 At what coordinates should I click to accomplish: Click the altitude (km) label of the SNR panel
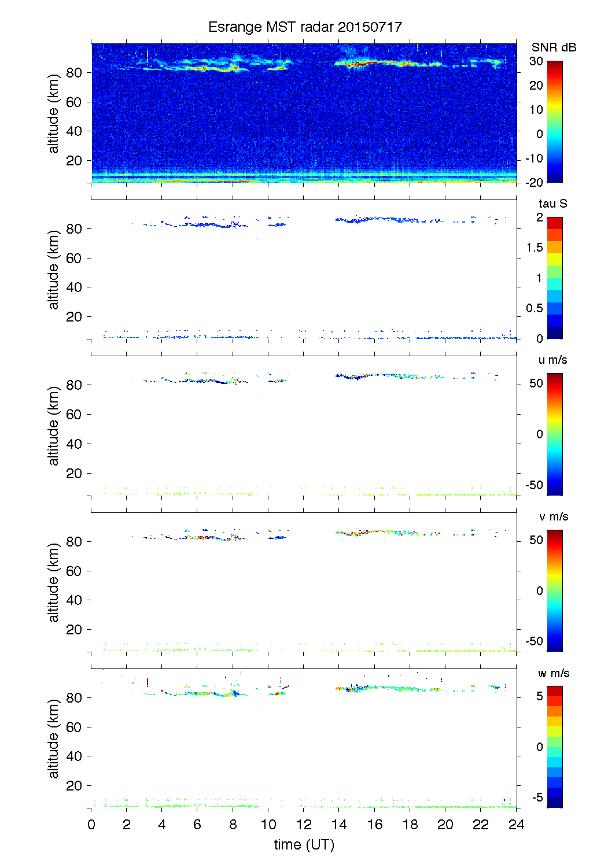tap(54, 113)
